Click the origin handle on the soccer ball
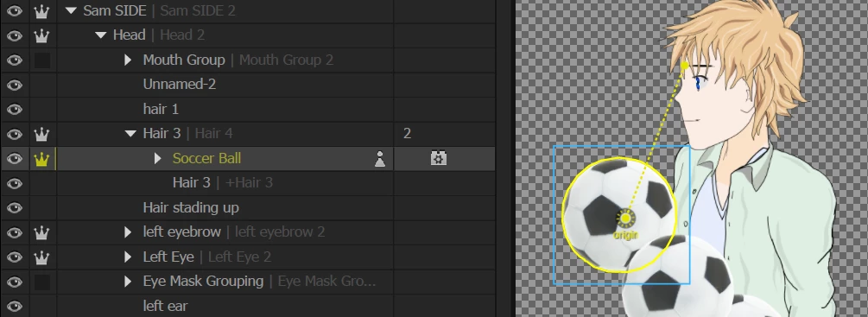868x317 pixels. click(625, 219)
